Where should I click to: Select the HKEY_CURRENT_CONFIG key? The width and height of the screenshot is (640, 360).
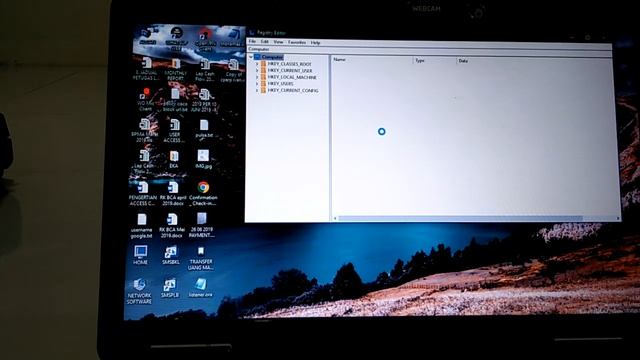tap(293, 91)
